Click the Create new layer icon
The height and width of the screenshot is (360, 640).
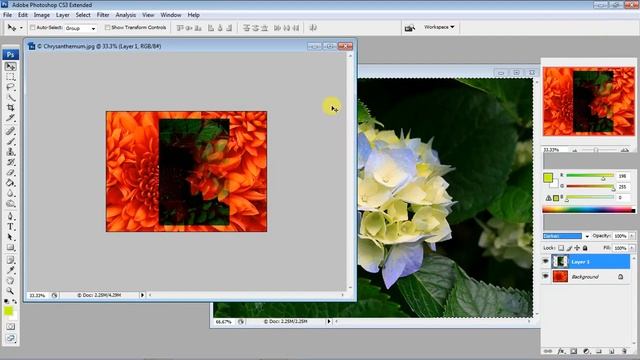pyautogui.click(x=611, y=351)
